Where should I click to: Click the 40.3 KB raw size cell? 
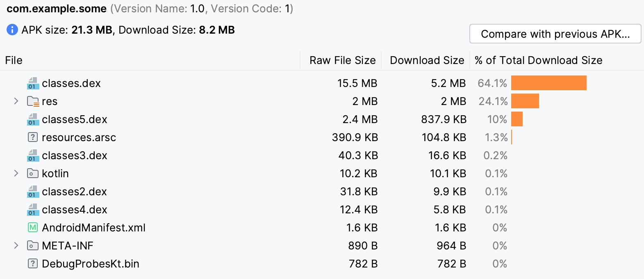(358, 156)
